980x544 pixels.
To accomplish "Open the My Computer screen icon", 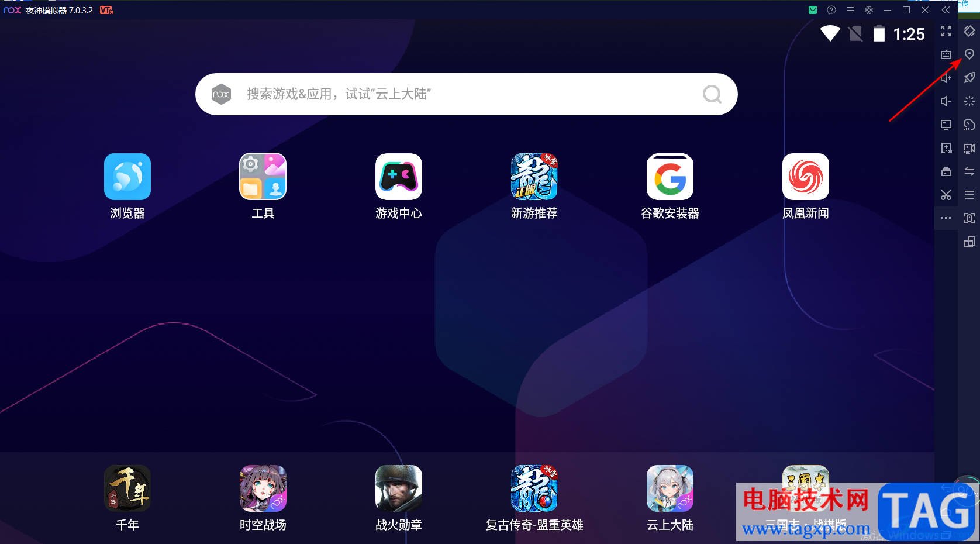I will coord(946,125).
